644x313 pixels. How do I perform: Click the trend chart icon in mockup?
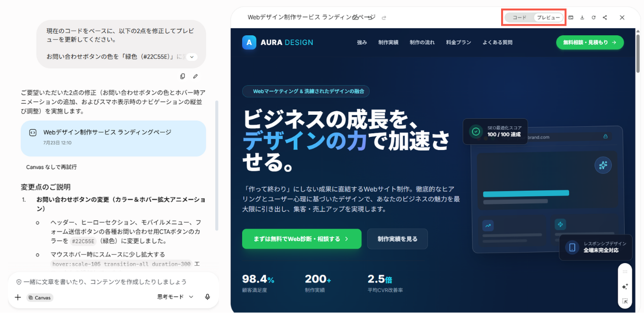[488, 225]
